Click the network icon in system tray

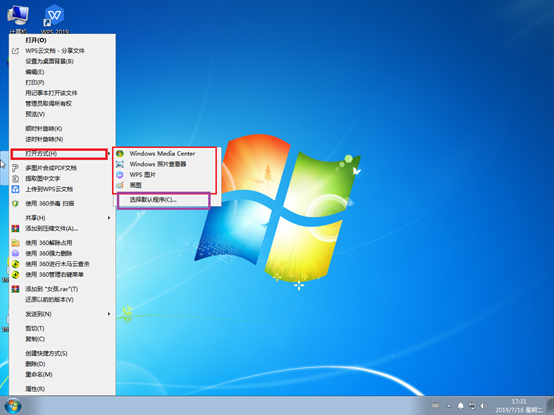tap(472, 406)
